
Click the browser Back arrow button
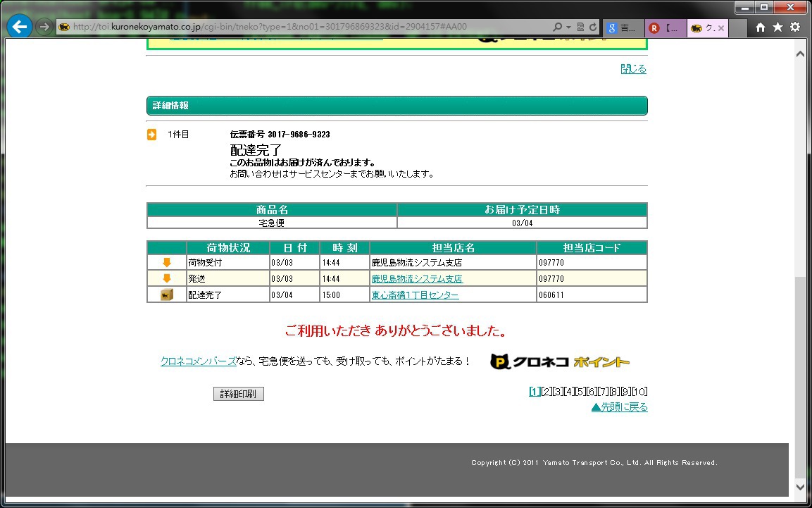tap(20, 27)
